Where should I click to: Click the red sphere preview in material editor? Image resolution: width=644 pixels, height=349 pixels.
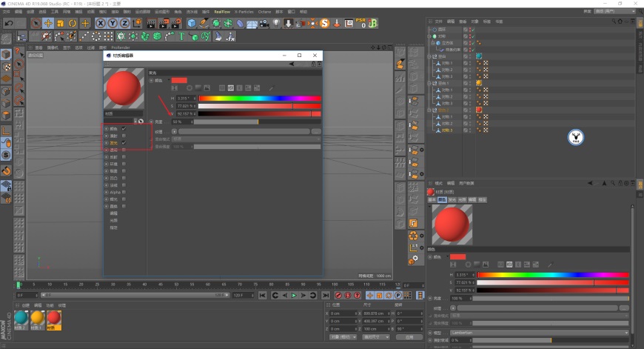pos(124,88)
